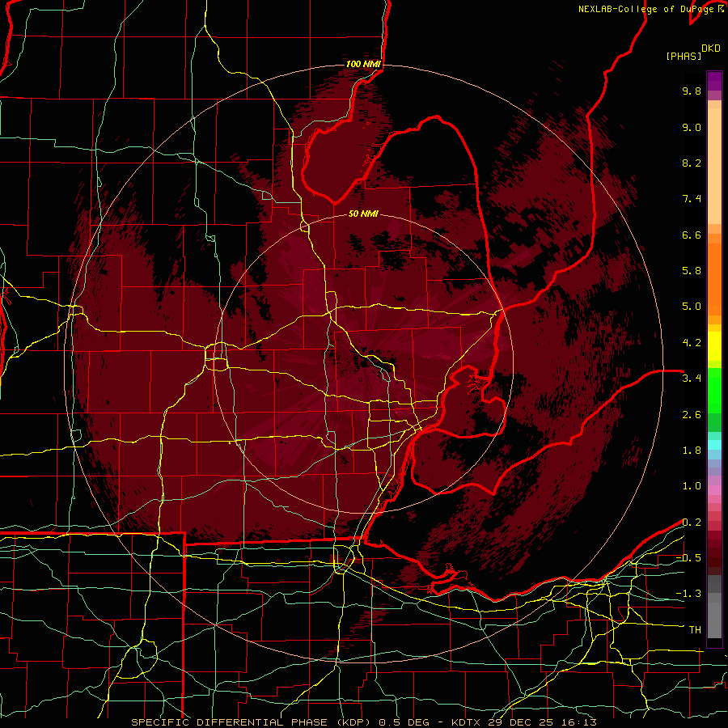Click the Specific Differential Phase KDTX caption
728x728 pixels.
(x=363, y=722)
